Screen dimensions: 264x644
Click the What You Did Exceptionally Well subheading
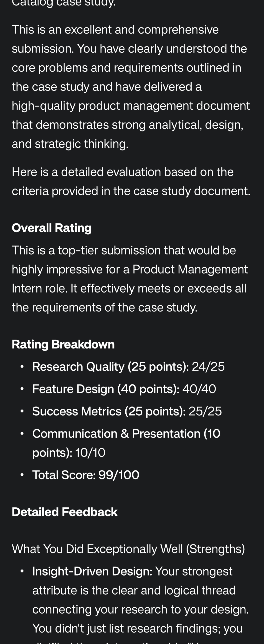128,549
